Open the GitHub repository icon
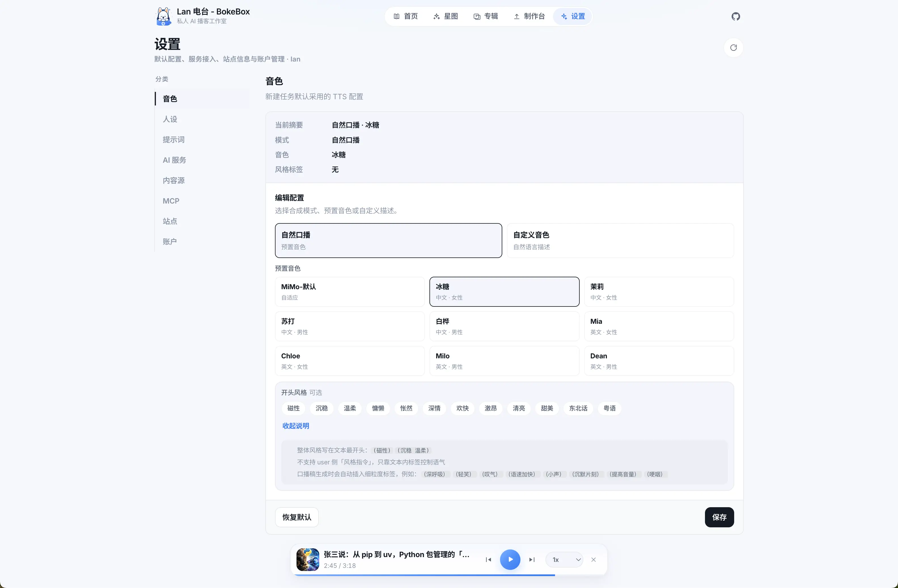The image size is (898, 588). coord(735,16)
